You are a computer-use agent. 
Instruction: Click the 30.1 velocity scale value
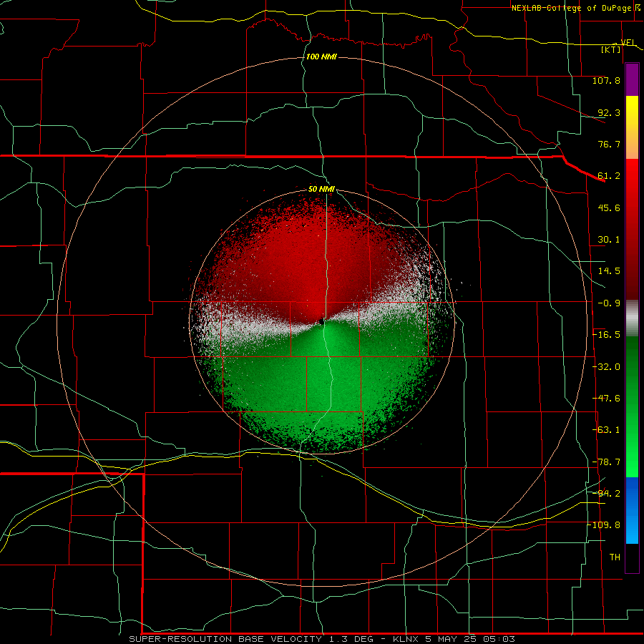pos(609,240)
